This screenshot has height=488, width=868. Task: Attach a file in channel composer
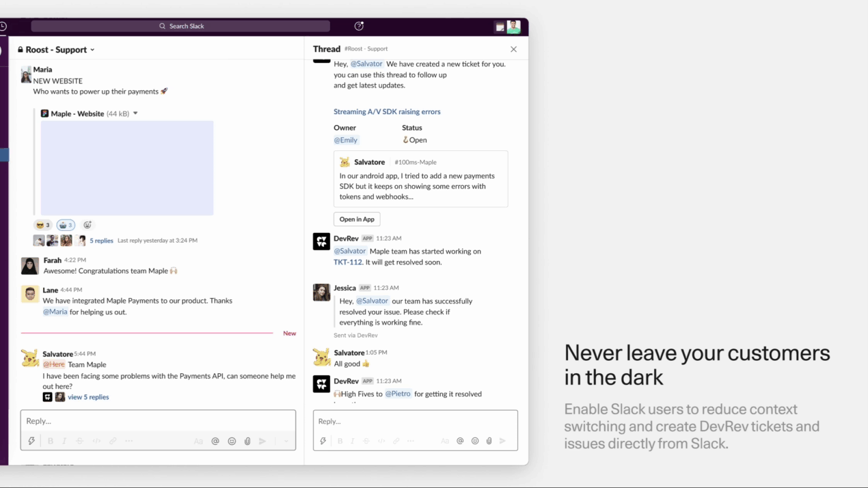247,442
